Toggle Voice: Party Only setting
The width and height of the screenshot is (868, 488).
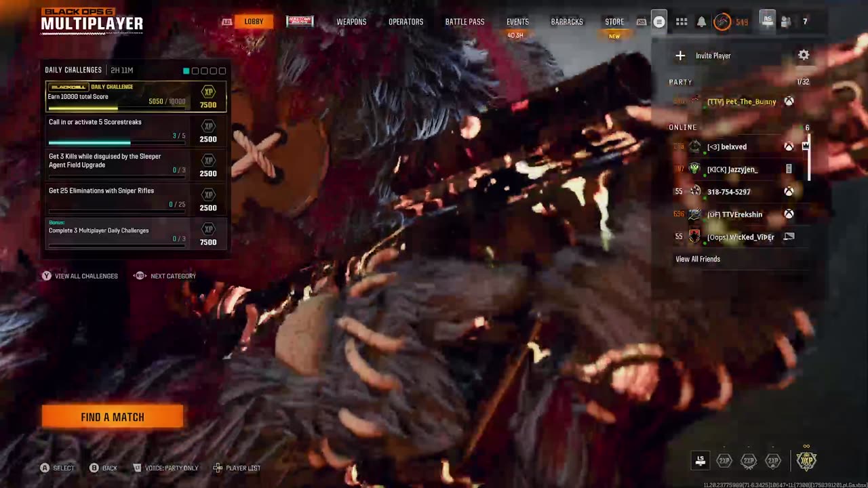(x=165, y=468)
